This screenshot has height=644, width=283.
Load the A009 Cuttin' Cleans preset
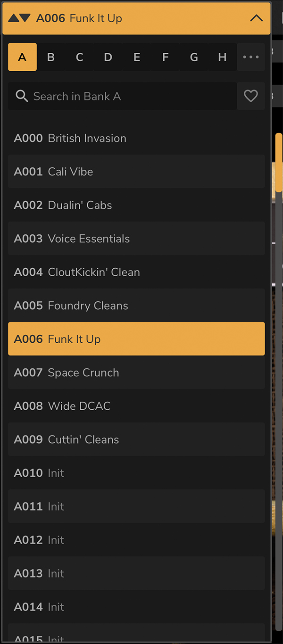tap(136, 439)
